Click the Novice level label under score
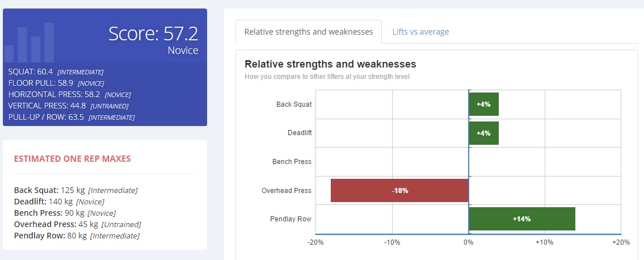 coord(183,51)
